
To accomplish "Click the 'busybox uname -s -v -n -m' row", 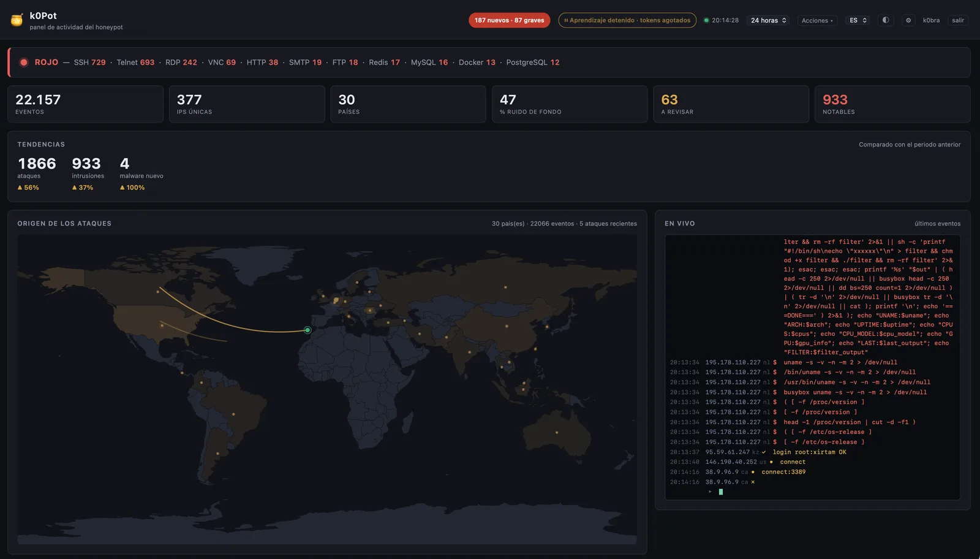I will (812, 392).
